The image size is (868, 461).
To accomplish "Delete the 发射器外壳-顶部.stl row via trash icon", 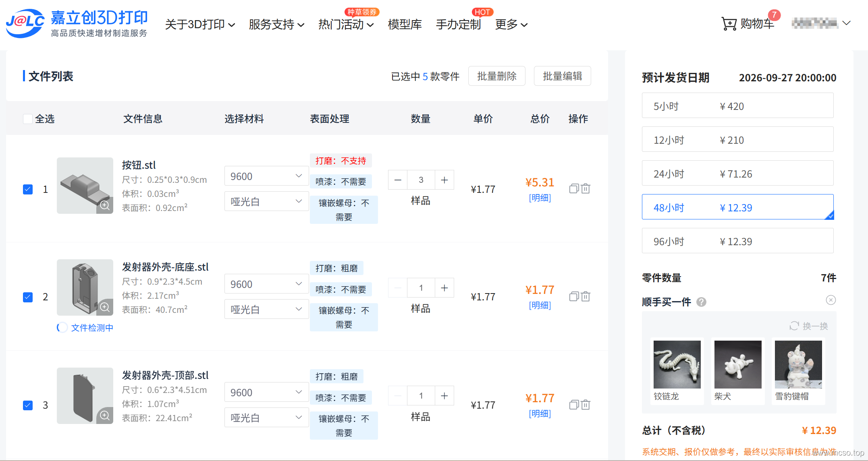I will coord(586,405).
